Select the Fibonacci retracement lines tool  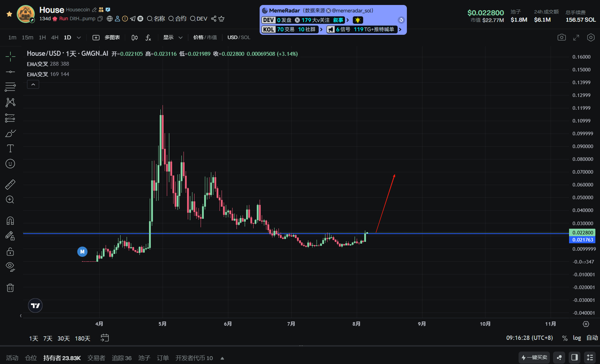click(x=10, y=87)
